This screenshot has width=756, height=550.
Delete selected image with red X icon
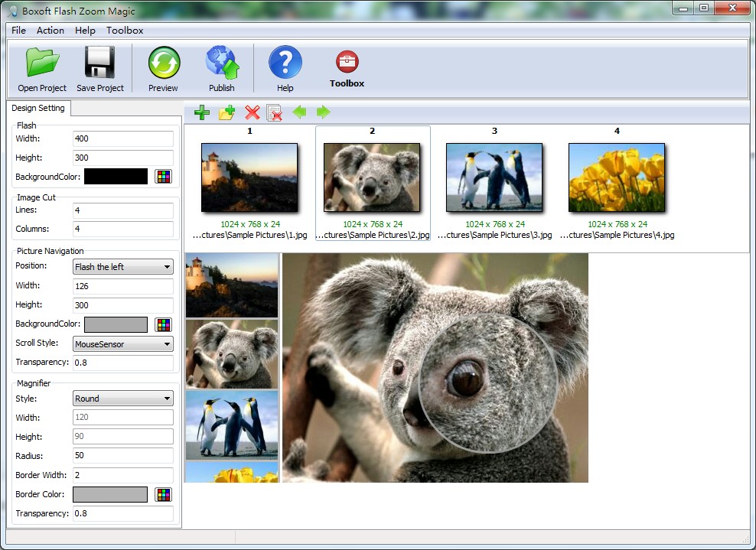point(253,112)
